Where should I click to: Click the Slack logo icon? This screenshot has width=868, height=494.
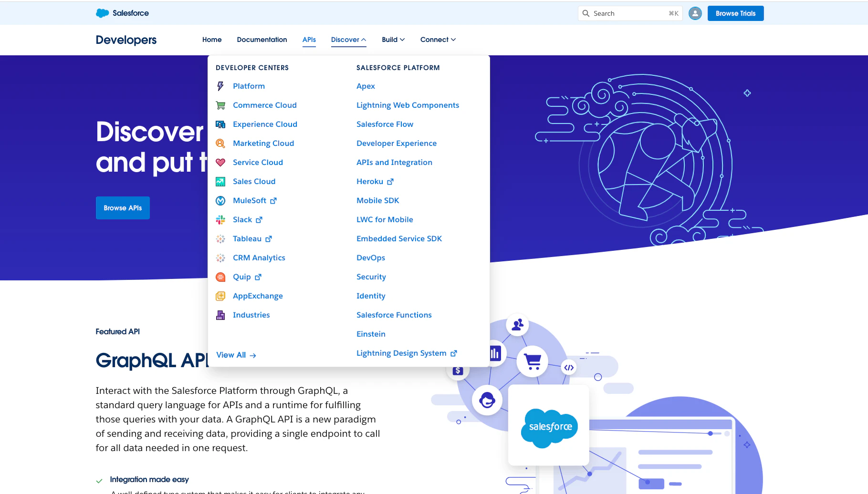220,219
